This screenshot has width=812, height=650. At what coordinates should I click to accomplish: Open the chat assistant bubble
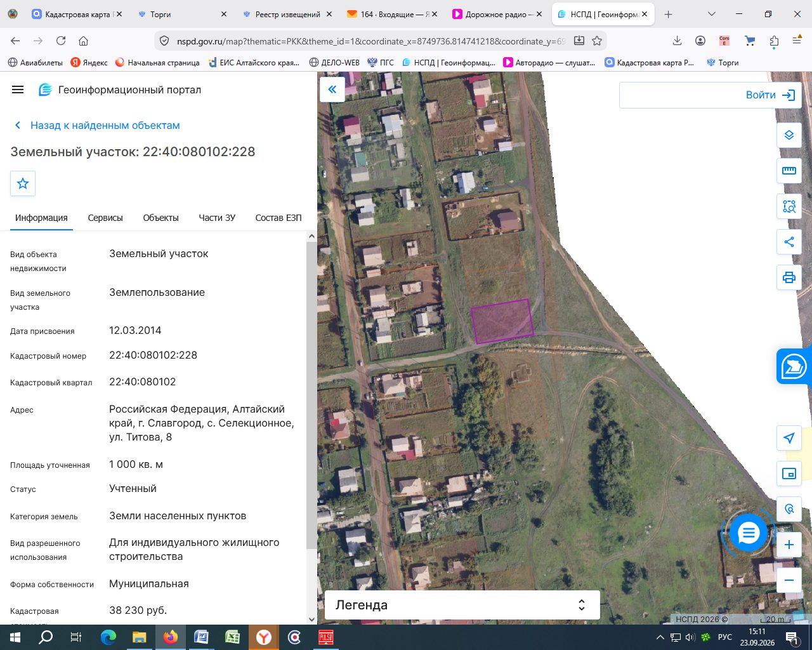pos(749,533)
